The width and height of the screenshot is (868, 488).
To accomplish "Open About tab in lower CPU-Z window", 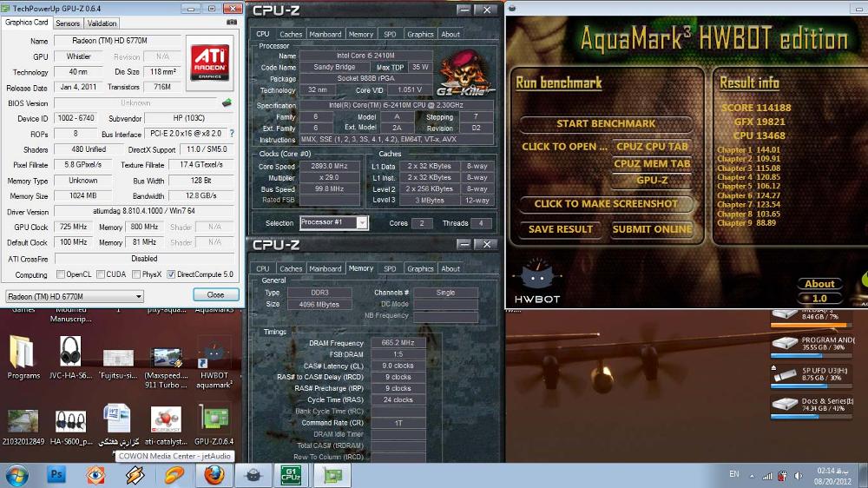I will tap(450, 268).
